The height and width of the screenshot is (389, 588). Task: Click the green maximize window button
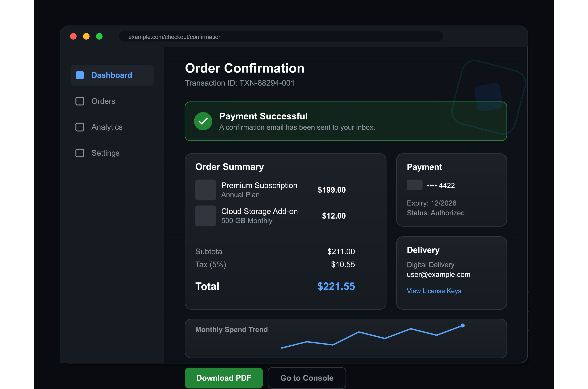pos(99,36)
